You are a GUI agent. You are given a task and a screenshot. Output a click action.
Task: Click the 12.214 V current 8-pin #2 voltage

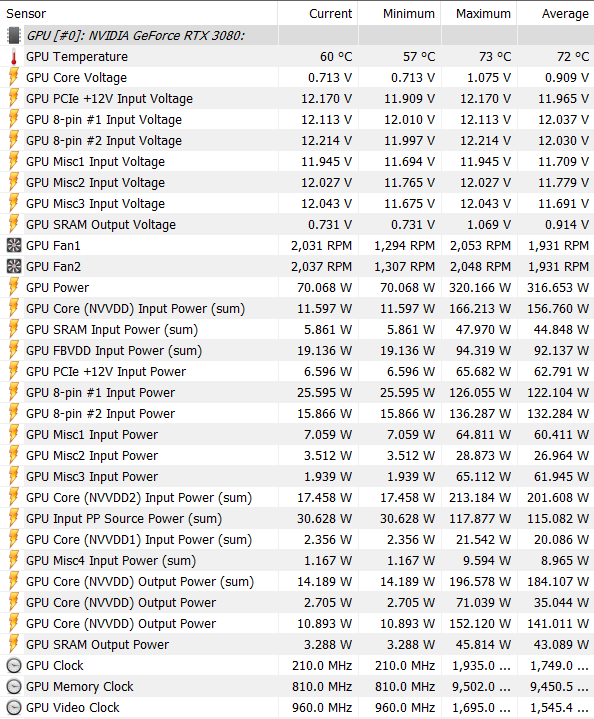click(327, 141)
